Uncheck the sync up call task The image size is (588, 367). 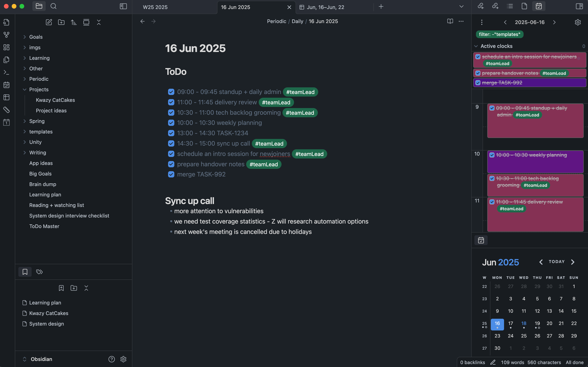tap(171, 143)
